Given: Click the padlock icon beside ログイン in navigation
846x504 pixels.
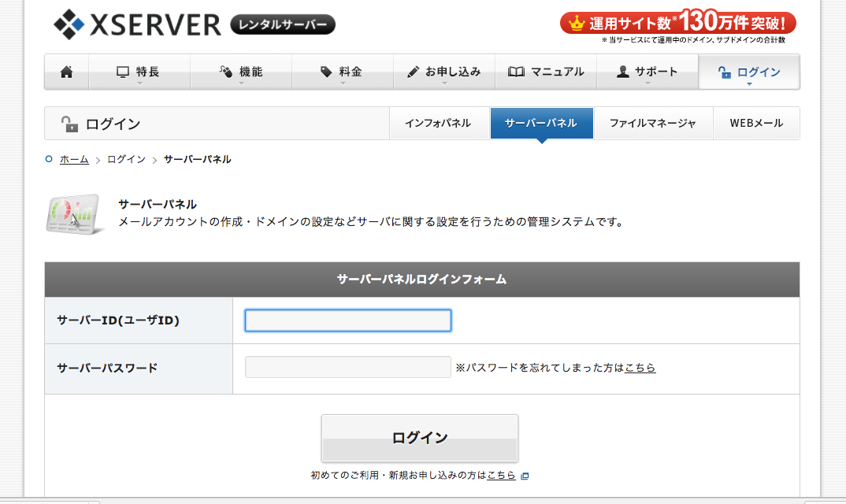Looking at the screenshot, I should pyautogui.click(x=725, y=72).
